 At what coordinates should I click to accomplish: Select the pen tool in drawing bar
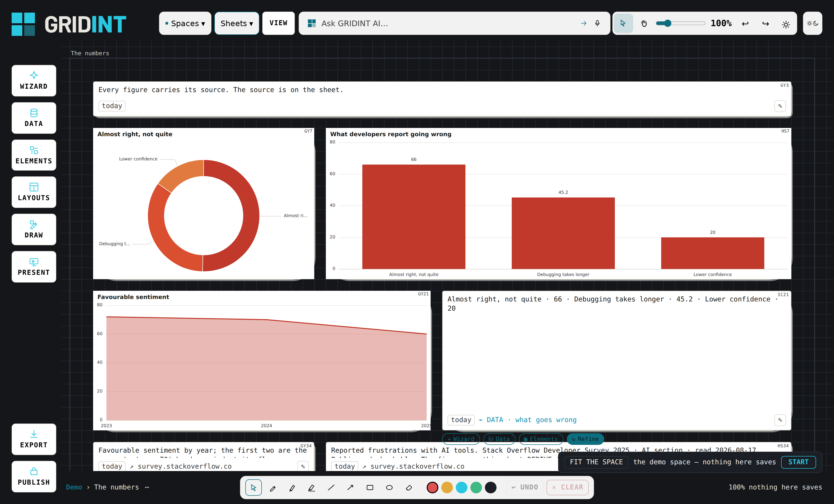292,488
